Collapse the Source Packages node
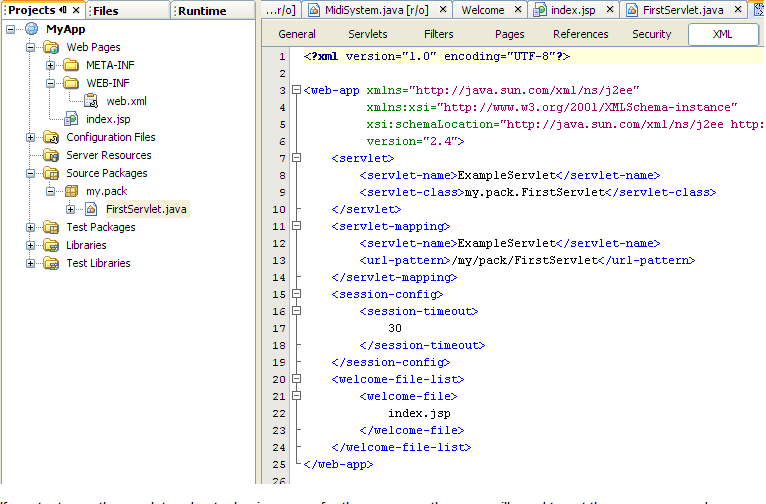Screen dimensions: 766x504 [30, 173]
